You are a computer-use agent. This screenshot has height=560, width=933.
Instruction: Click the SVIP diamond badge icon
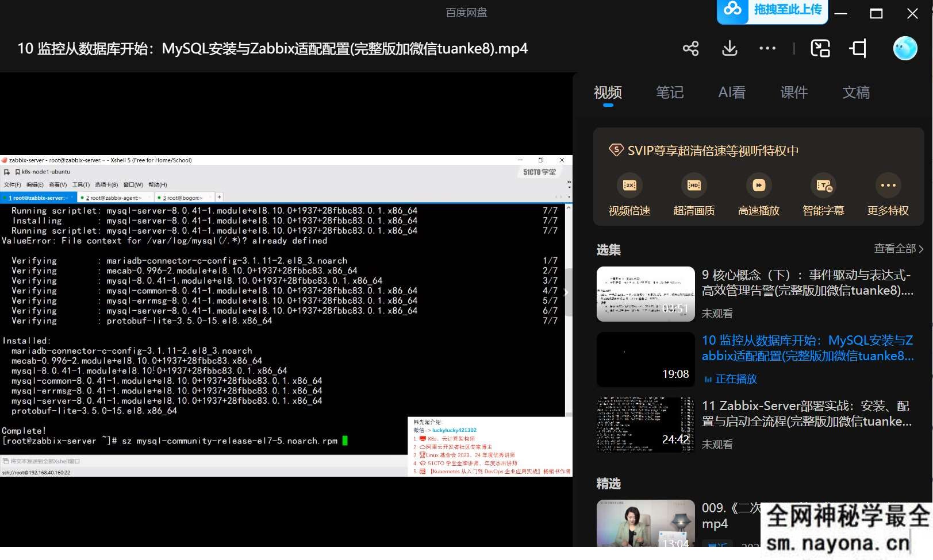[616, 150]
